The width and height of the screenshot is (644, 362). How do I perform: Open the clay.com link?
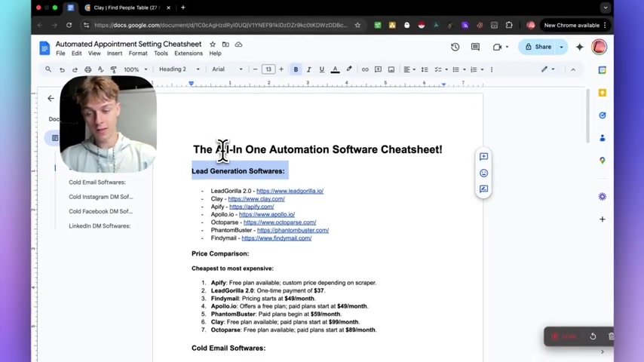tap(256, 198)
